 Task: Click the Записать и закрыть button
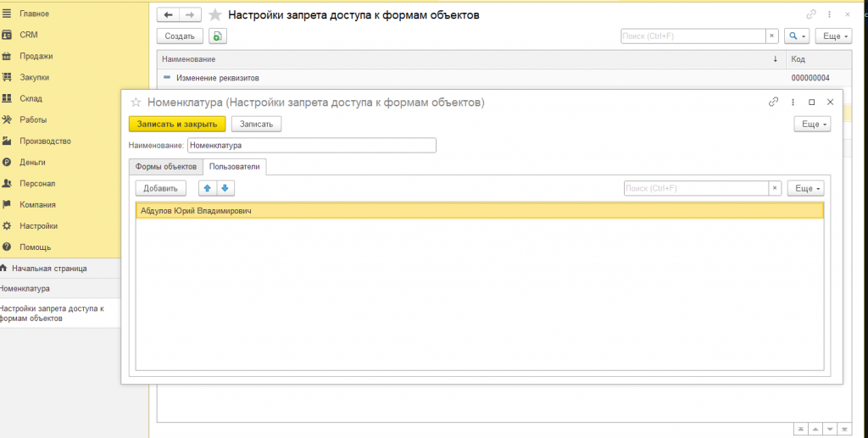177,124
